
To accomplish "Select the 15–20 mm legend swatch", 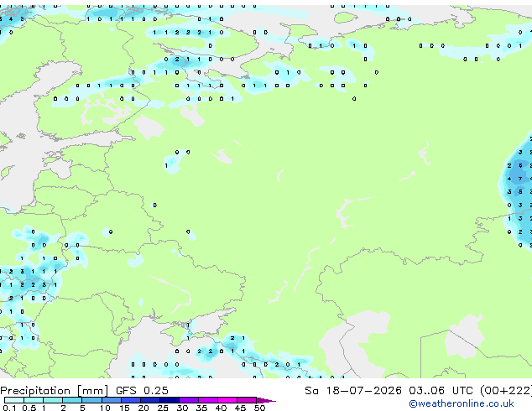I will click(x=130, y=400).
